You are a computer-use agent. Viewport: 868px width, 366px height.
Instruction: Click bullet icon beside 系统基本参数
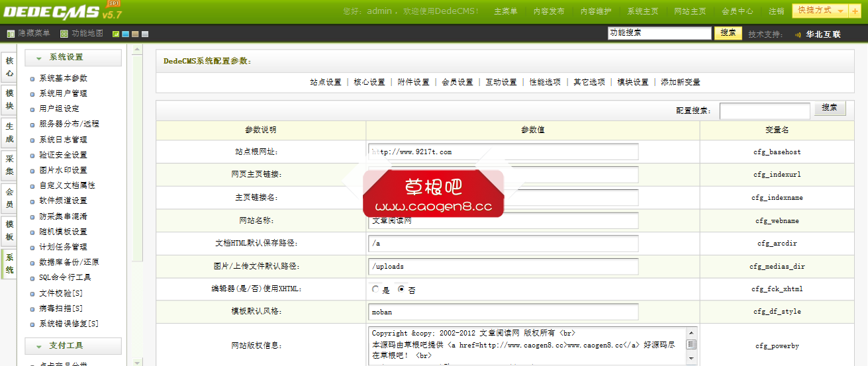tap(32, 79)
